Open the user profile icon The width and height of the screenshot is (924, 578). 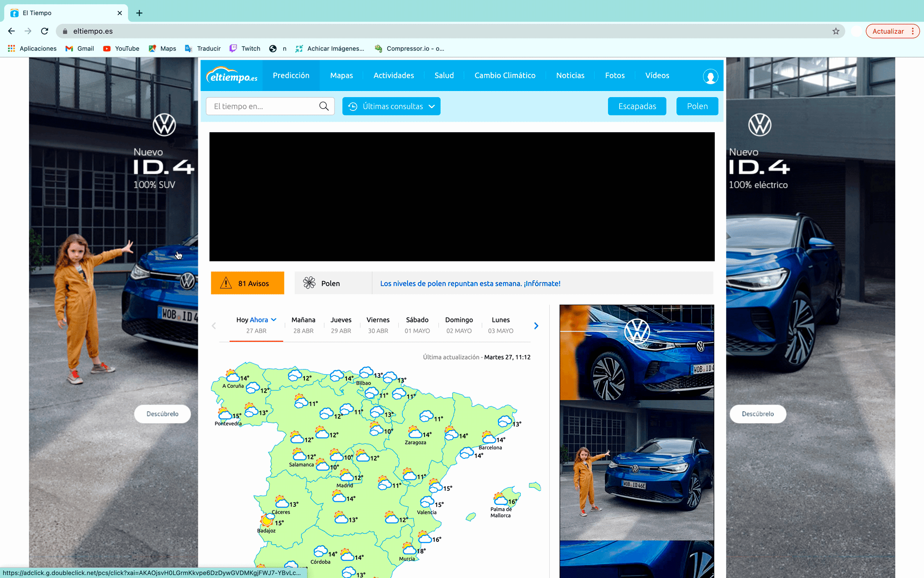[x=710, y=76]
